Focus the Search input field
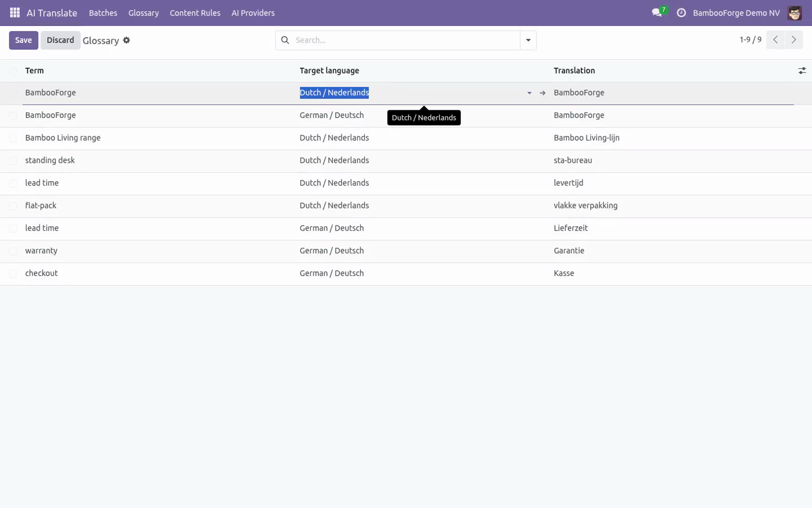Screen dimensions: 812x508 tap(406, 40)
